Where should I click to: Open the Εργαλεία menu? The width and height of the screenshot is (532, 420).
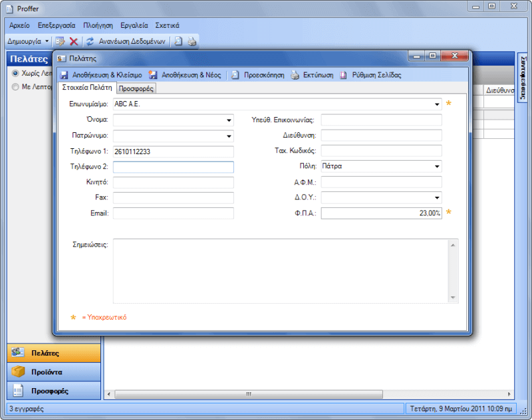click(134, 25)
